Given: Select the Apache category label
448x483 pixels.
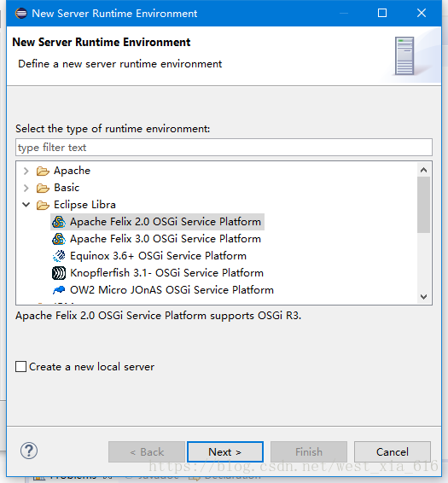Looking at the screenshot, I should [72, 171].
